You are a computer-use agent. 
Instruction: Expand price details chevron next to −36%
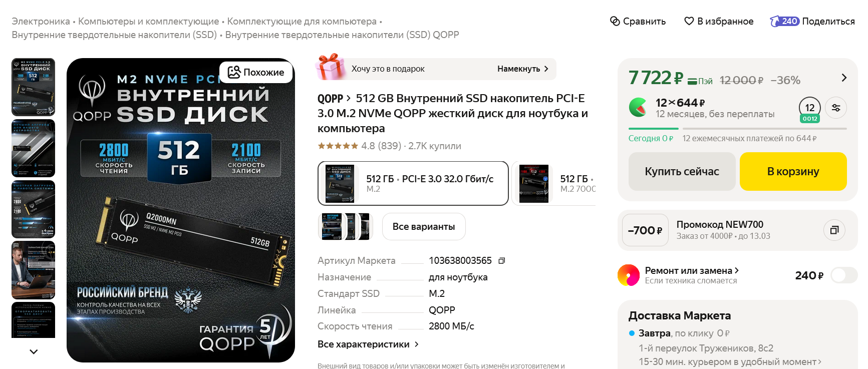(x=844, y=78)
